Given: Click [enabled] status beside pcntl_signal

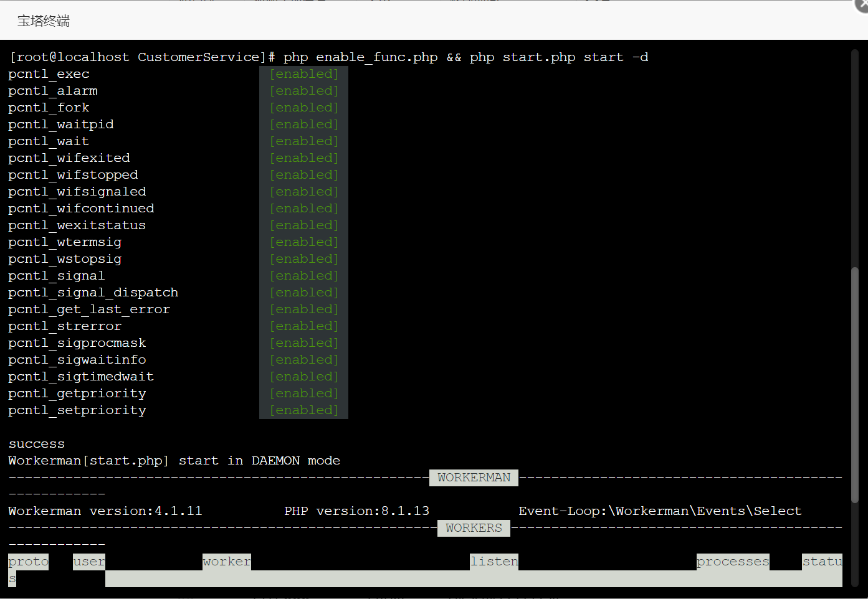Looking at the screenshot, I should point(304,276).
